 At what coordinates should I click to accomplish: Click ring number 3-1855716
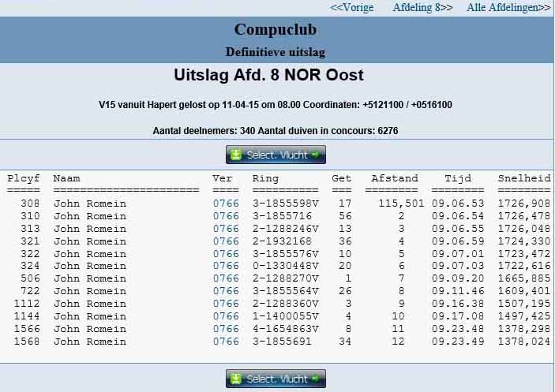pos(282,216)
